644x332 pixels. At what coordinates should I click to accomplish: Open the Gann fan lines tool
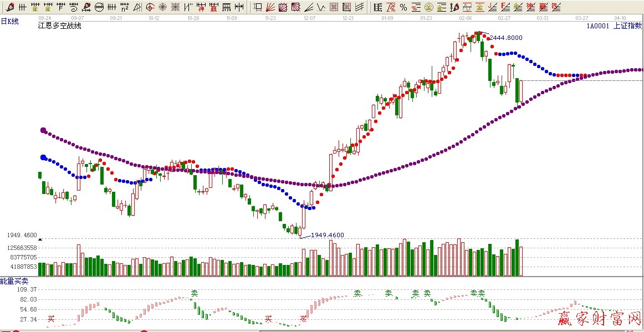[270, 7]
